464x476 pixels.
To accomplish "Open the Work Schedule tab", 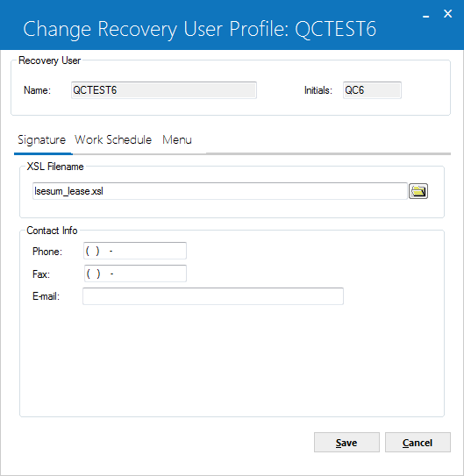I will [113, 140].
